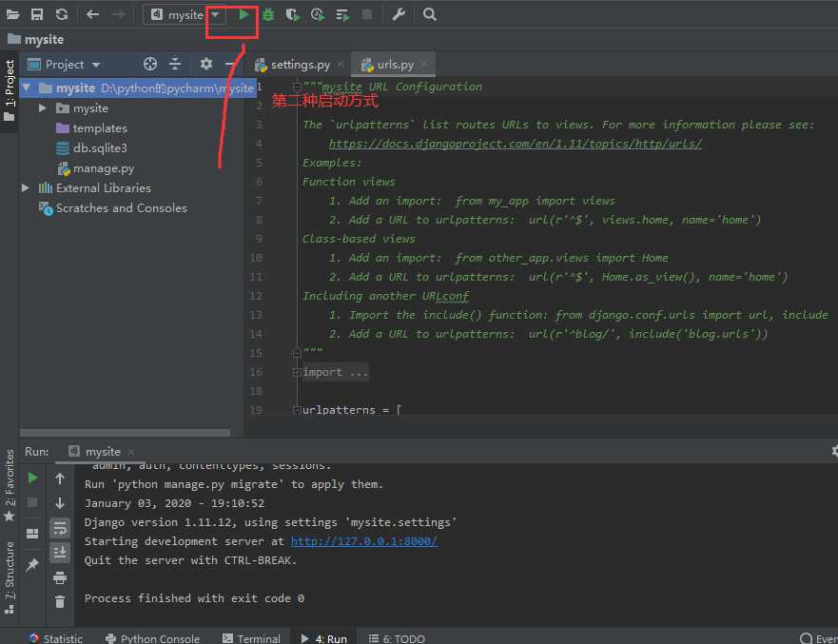Click the Open folder icon in toolbar
This screenshot has width=838, height=644.
(x=12, y=14)
